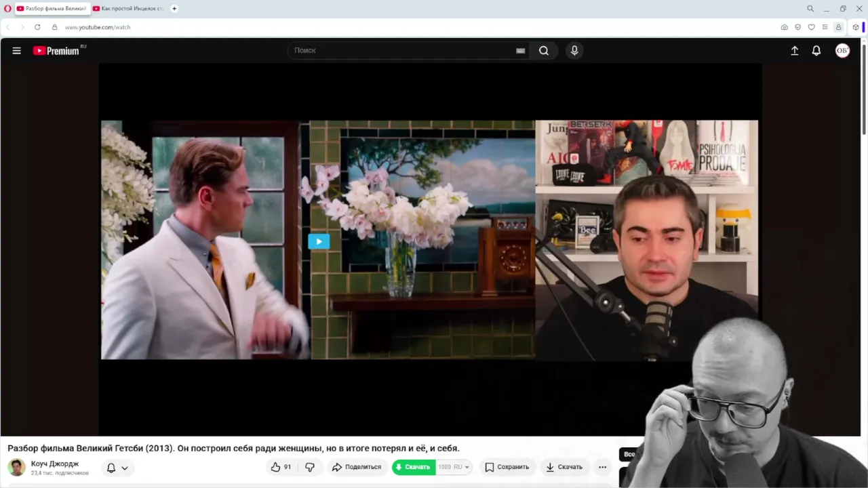Open Opera's tab search magnifier
This screenshot has height=488, width=868.
[x=810, y=9]
